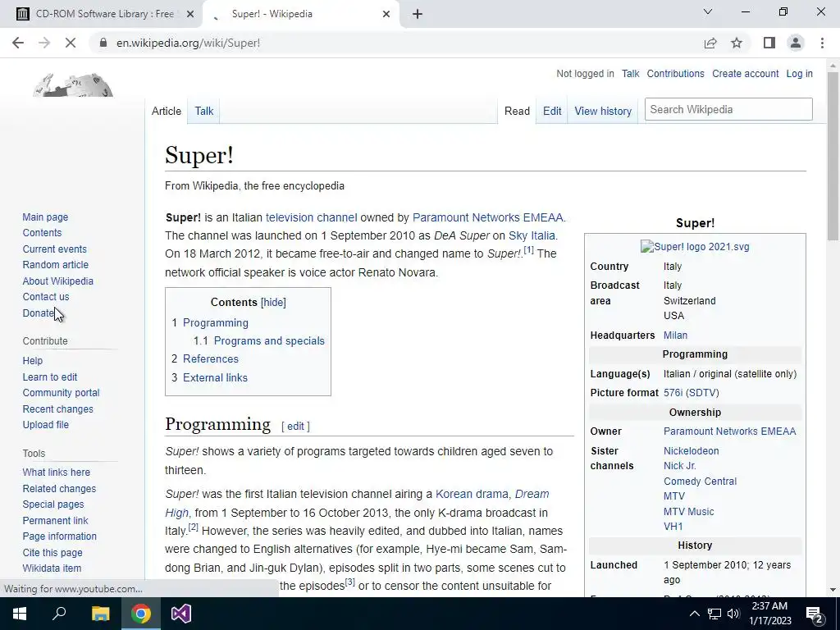Jump to External links in the contents
The image size is (840, 630).
coord(215,377)
